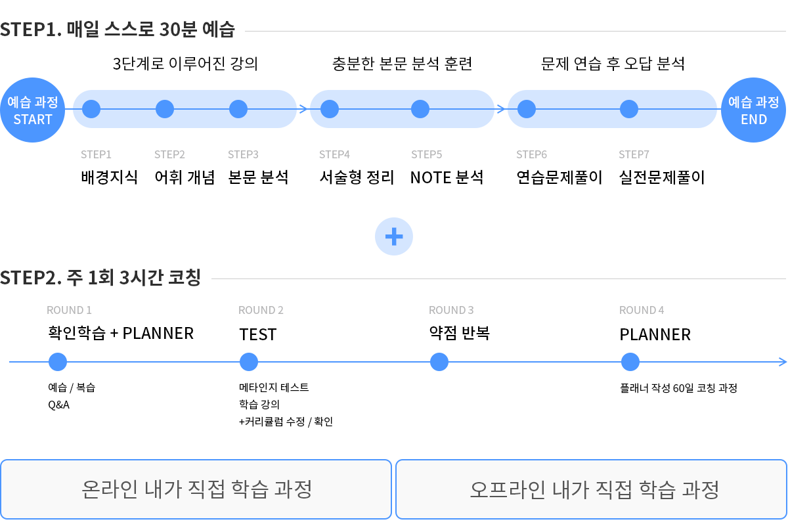The image size is (788, 532).
Task: Click the STEP1 배경지식 timeline dot
Action: pyautogui.click(x=91, y=109)
